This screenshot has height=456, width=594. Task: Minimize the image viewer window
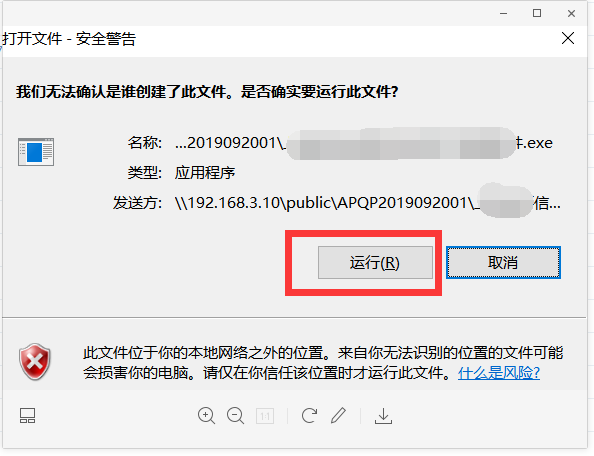tap(503, 14)
